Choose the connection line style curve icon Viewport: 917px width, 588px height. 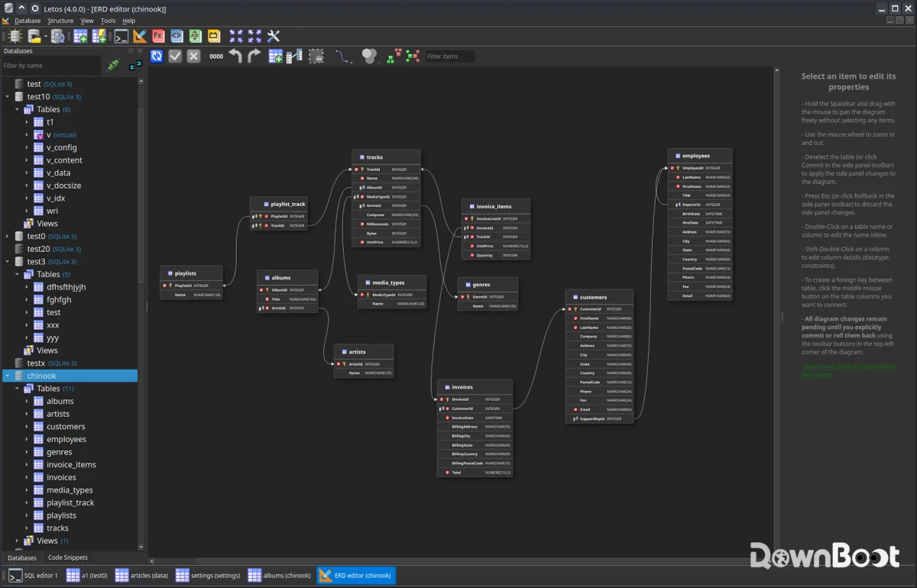click(342, 56)
